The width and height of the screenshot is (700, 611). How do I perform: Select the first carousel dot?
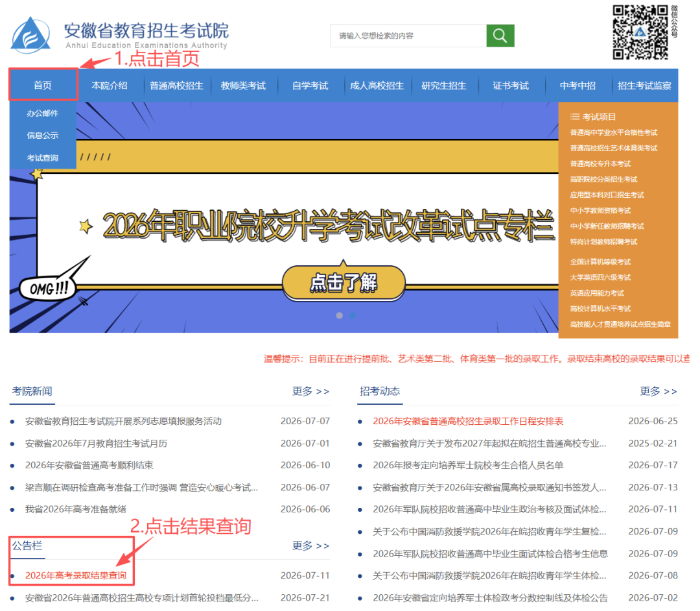[x=339, y=315]
